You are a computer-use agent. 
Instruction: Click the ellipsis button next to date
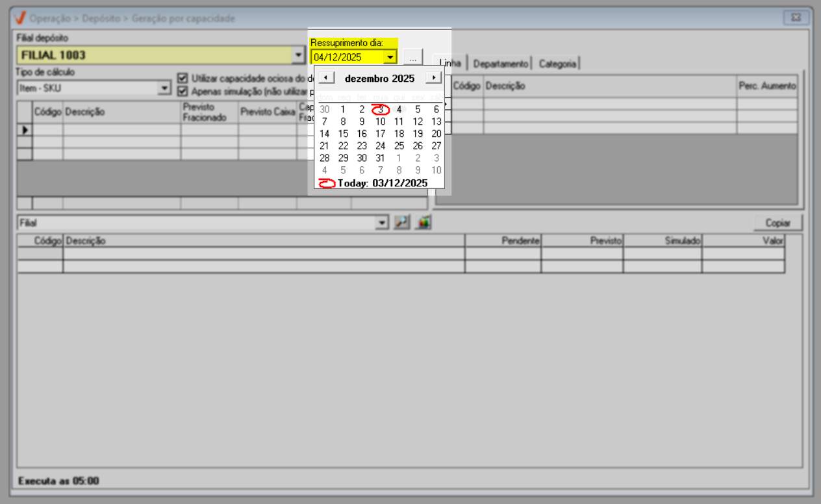pyautogui.click(x=413, y=57)
